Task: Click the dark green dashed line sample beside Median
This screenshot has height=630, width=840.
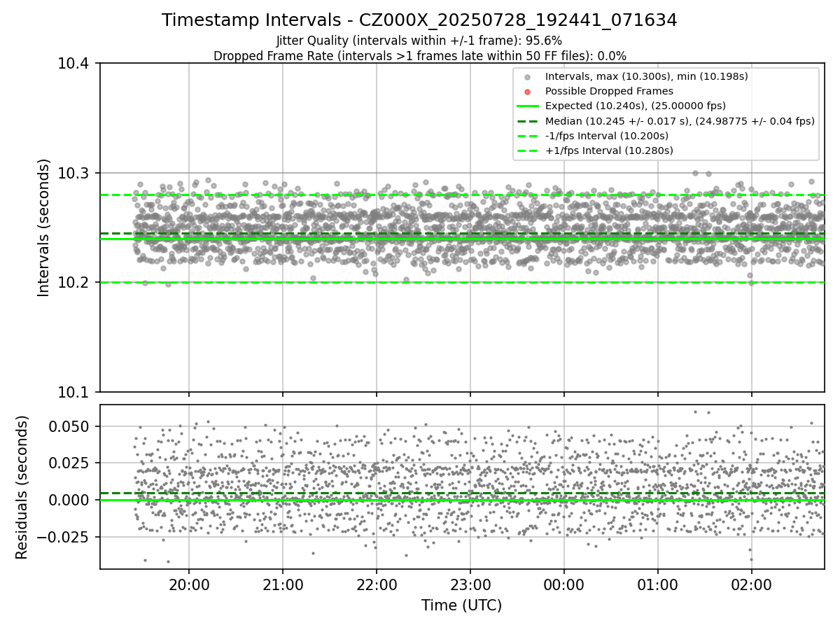Action: tap(528, 121)
